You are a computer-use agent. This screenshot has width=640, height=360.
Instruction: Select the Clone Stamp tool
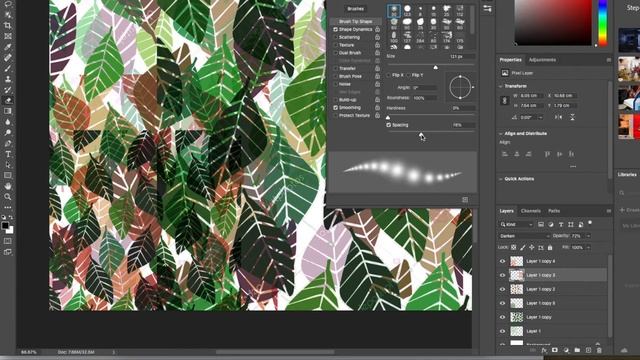point(8,79)
